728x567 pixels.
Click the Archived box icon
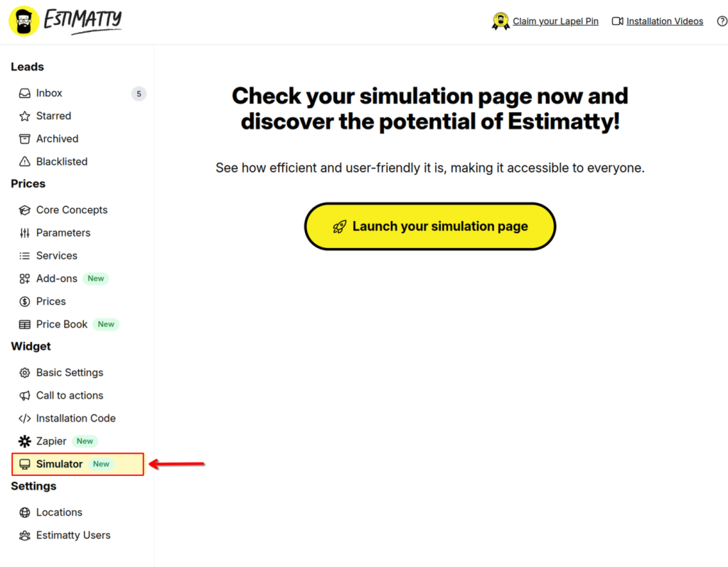coord(25,139)
